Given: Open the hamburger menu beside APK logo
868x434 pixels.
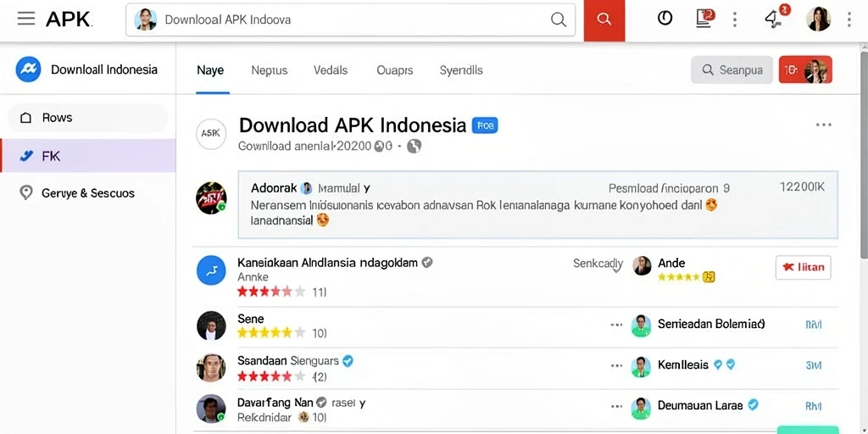Looking at the screenshot, I should click(x=25, y=19).
